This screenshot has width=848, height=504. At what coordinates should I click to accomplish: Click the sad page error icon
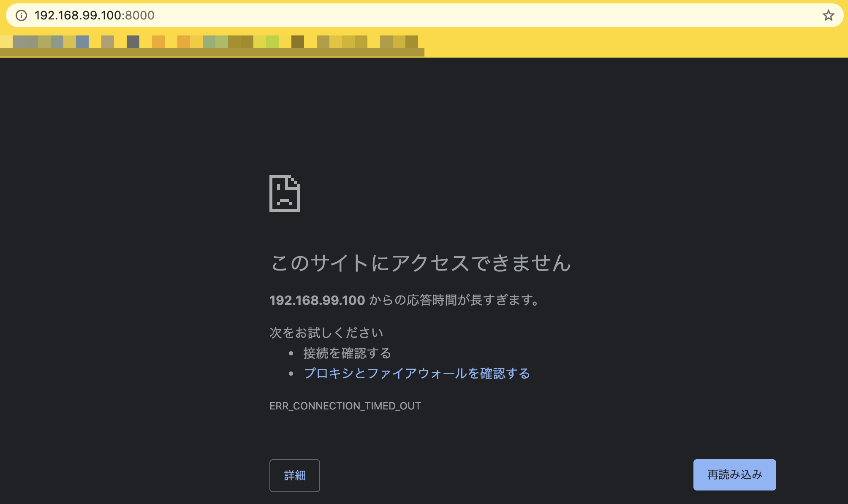[285, 193]
